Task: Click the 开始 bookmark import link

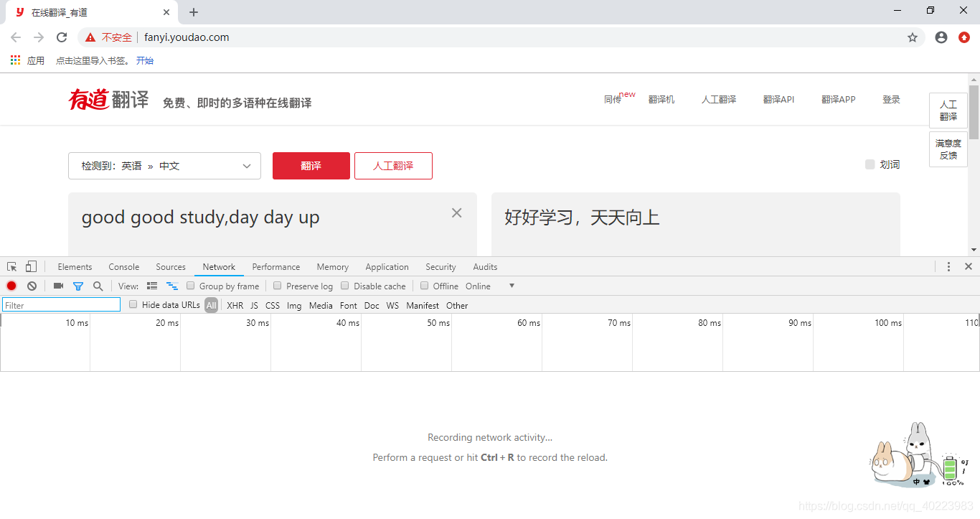Action: point(145,60)
